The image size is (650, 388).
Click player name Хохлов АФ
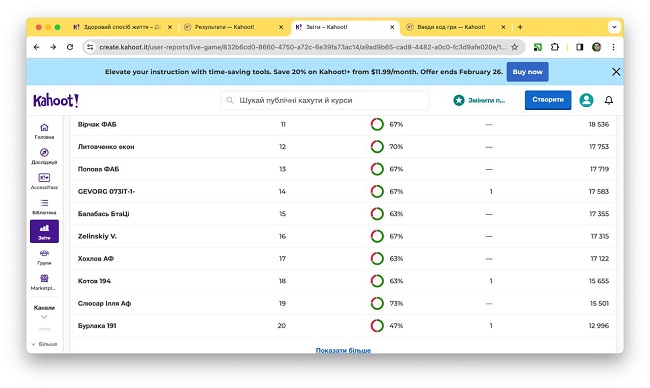(96, 259)
